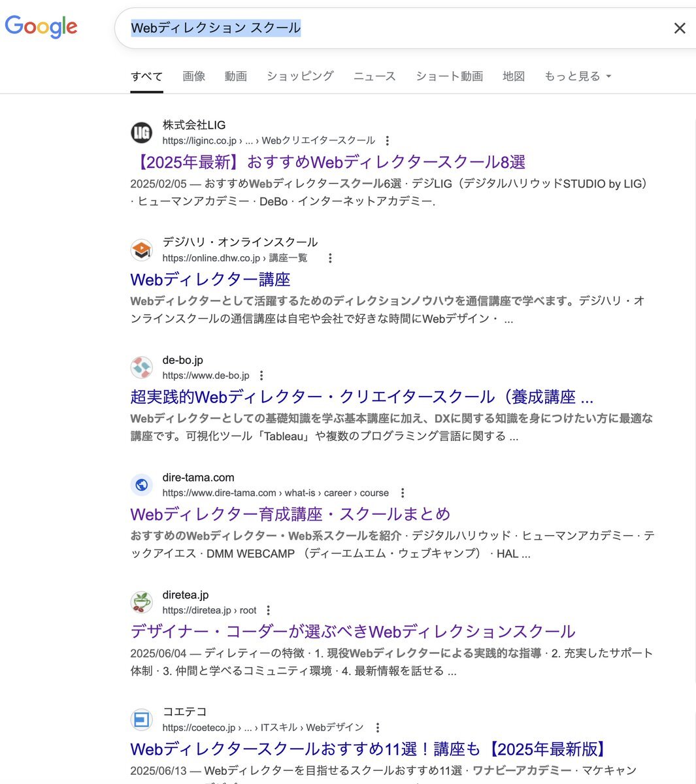The image size is (696, 784).
Task: Clear the search box with the X icon
Action: pos(680,28)
